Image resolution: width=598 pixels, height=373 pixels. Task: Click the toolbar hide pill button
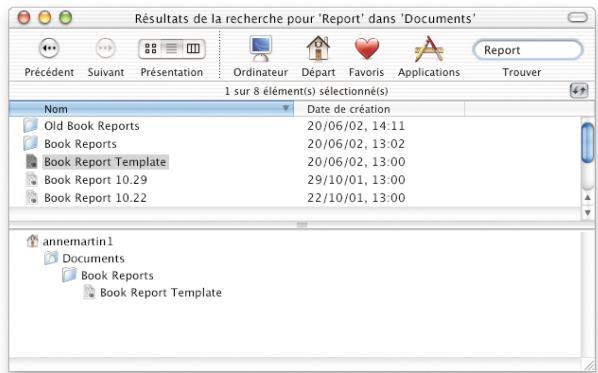coord(577,18)
